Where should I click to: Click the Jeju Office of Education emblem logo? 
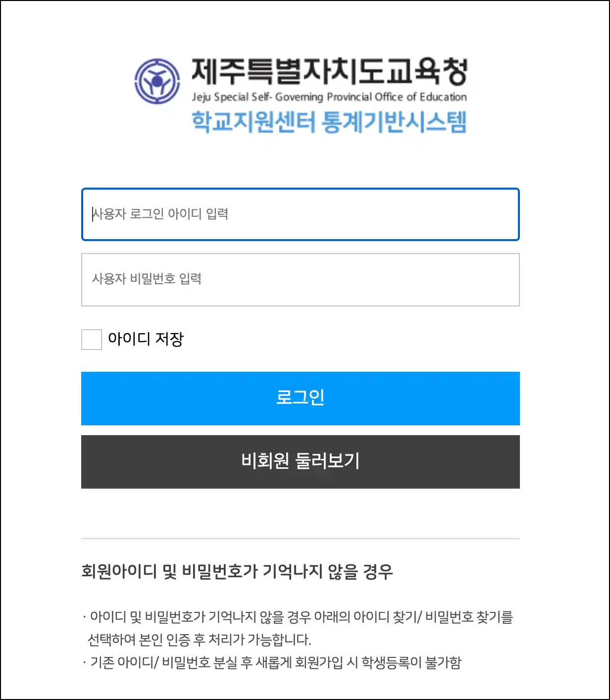click(x=157, y=81)
